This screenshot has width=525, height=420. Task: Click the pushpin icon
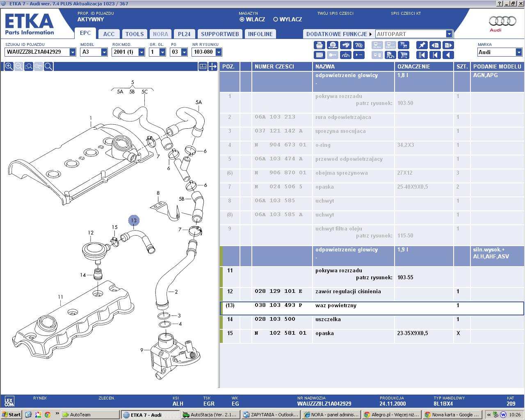[x=422, y=45]
